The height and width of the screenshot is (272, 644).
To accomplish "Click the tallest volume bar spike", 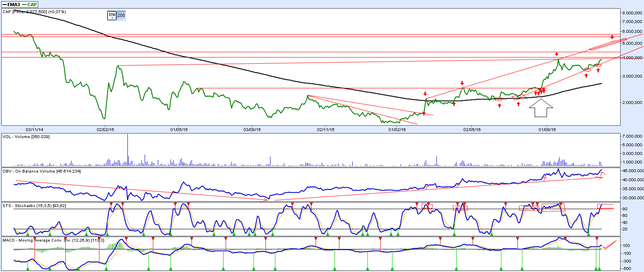I will (x=127, y=150).
